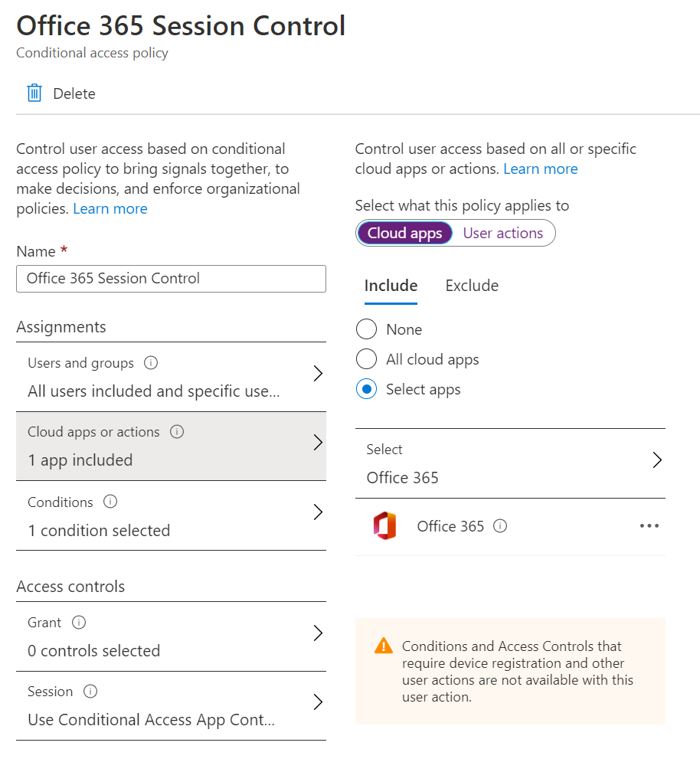The image size is (700, 772).
Task: Expand the Conditions section
Action: coord(317,512)
